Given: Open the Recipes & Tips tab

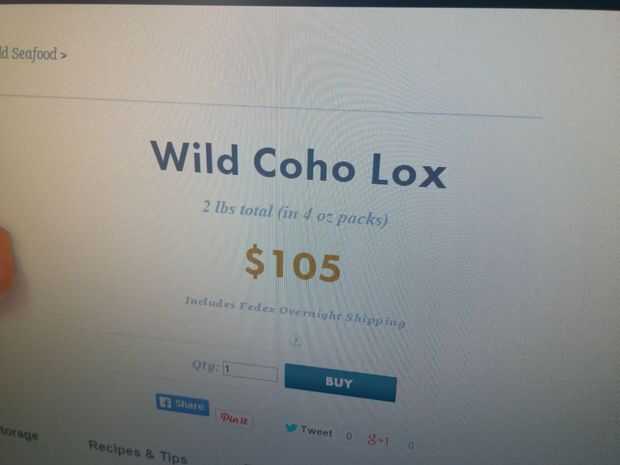Looking at the screenshot, I should coord(138,452).
